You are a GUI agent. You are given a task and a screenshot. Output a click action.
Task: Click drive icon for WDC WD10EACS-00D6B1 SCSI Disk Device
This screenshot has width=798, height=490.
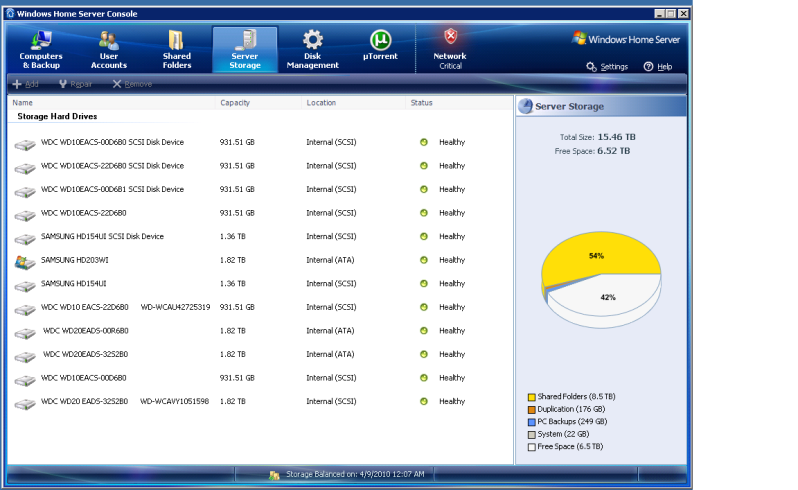[24, 191]
